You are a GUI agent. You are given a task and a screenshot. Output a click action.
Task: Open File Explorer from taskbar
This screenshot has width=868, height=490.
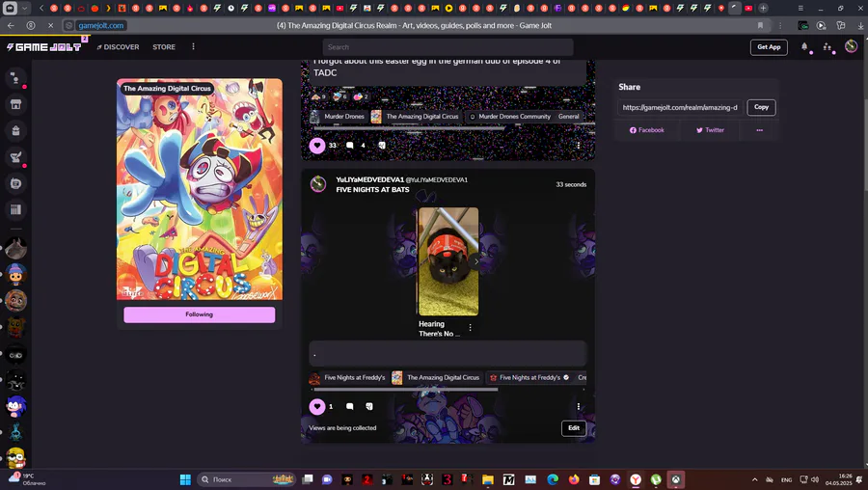click(488, 479)
